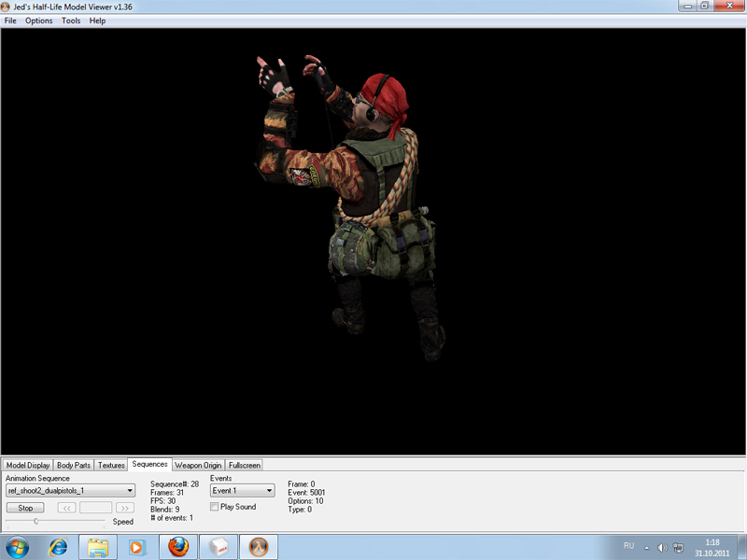This screenshot has height=560, width=747.
Task: Launch Internet Explorer from the taskbar
Action: click(58, 546)
